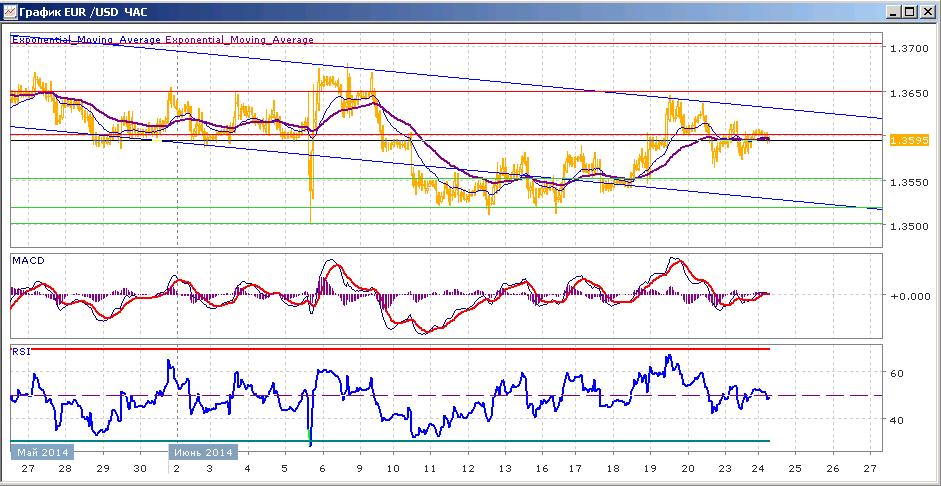Screen dimensions: 941x486
Task: Click date label 4 on time axis
Action: pos(248,469)
